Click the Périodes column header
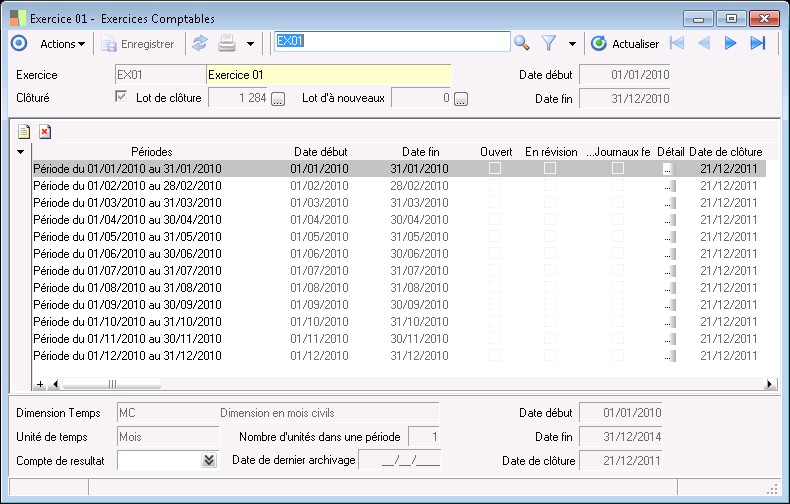Image resolution: width=790 pixels, height=504 pixels. click(x=152, y=151)
